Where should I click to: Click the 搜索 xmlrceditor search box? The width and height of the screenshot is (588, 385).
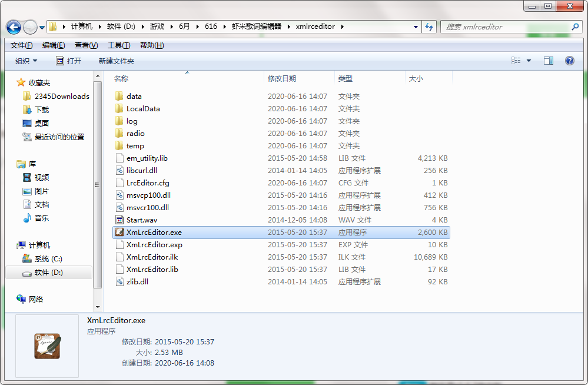506,26
